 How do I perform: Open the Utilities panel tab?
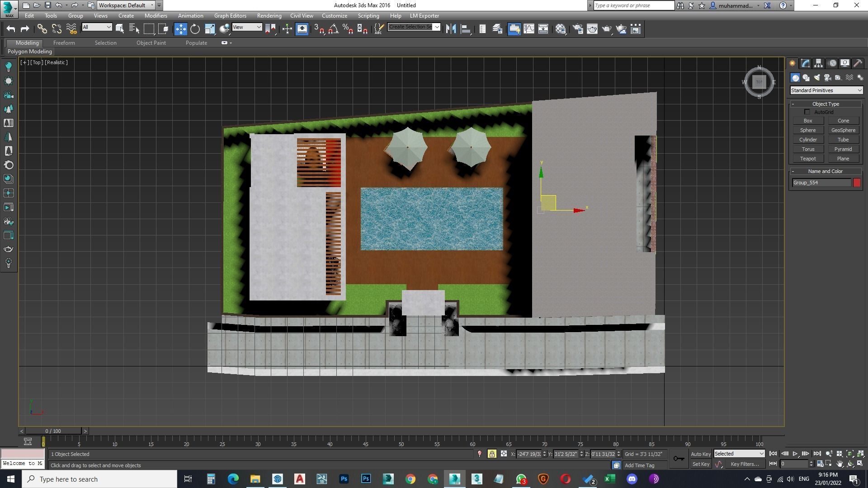tap(858, 63)
